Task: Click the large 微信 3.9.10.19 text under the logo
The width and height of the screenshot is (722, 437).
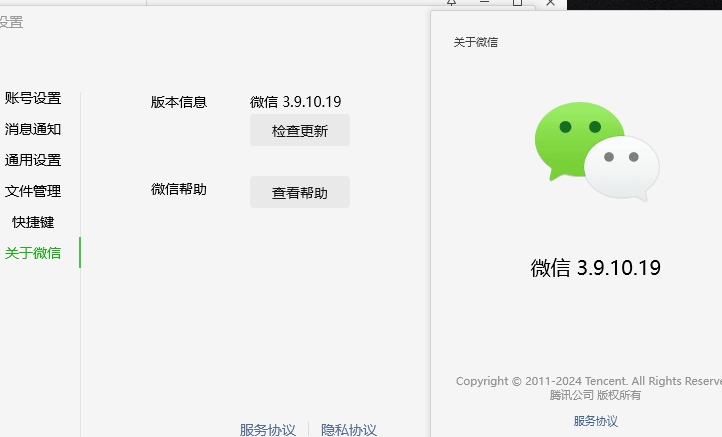Action: (x=595, y=268)
